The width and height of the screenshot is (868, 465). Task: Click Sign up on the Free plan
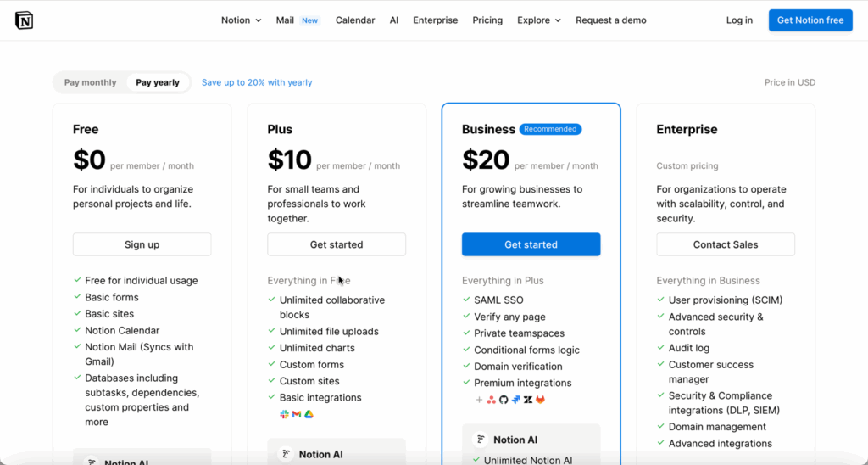point(142,244)
